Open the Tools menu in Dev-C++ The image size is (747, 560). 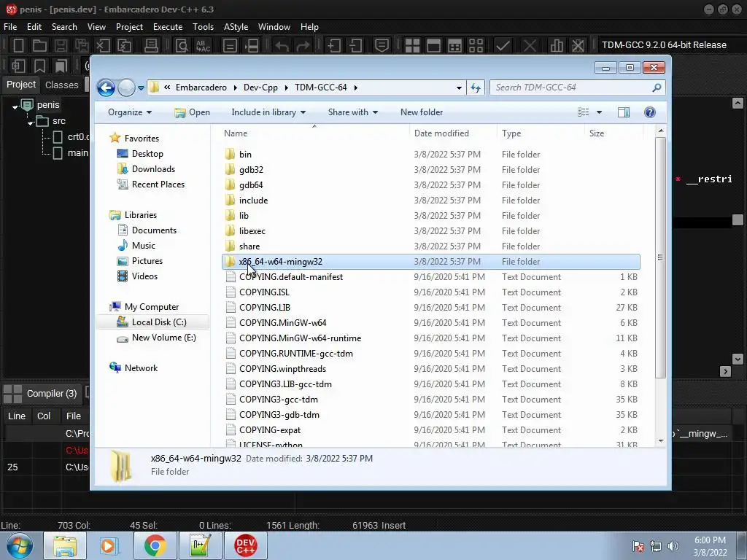click(x=203, y=27)
